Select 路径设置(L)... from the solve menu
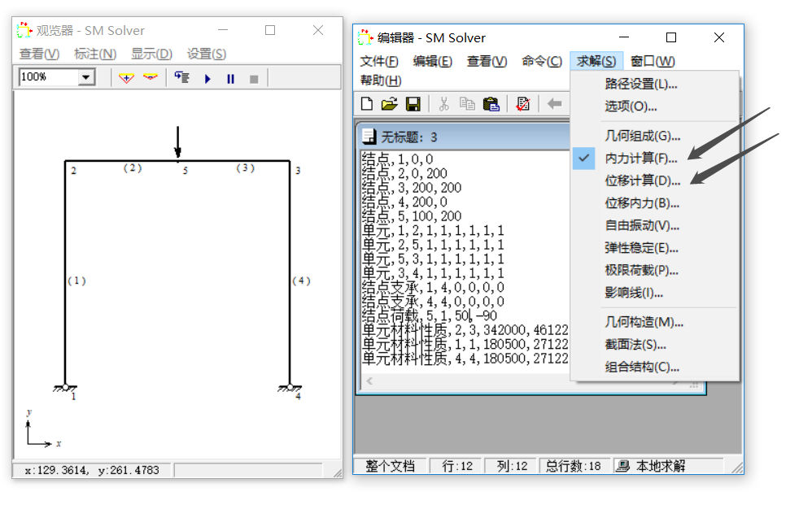The image size is (812, 509). click(x=655, y=84)
